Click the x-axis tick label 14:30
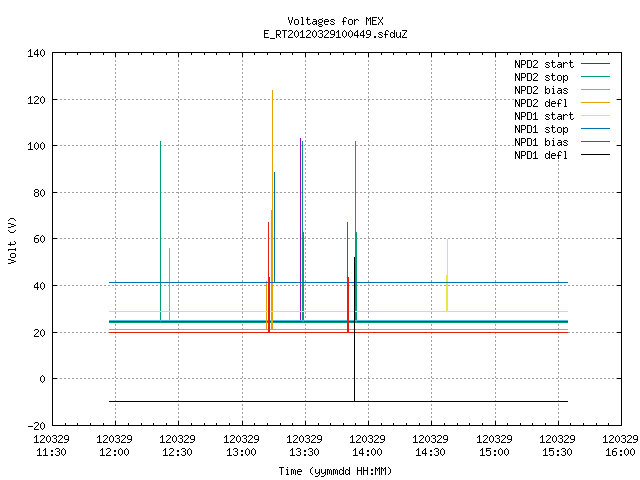 pyautogui.click(x=430, y=452)
